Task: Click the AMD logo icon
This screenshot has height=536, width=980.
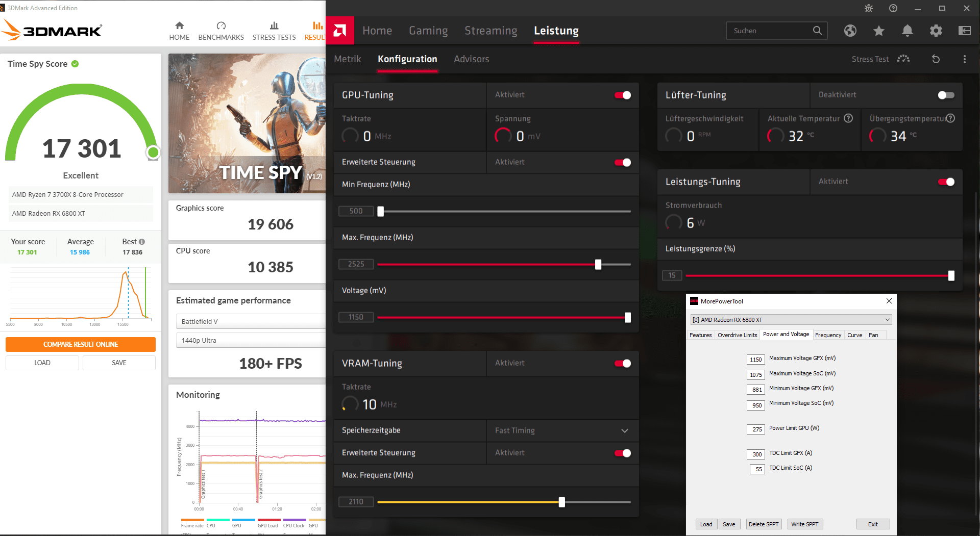Action: click(x=340, y=31)
